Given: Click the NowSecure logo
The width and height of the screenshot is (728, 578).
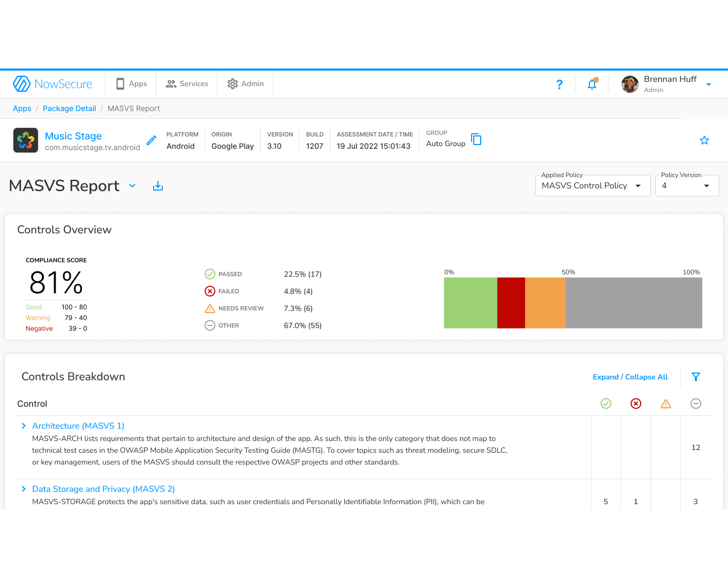Looking at the screenshot, I should (x=52, y=84).
